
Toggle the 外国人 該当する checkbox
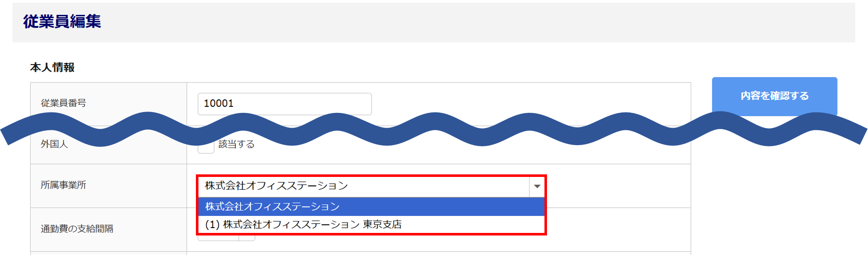pyautogui.click(x=206, y=148)
